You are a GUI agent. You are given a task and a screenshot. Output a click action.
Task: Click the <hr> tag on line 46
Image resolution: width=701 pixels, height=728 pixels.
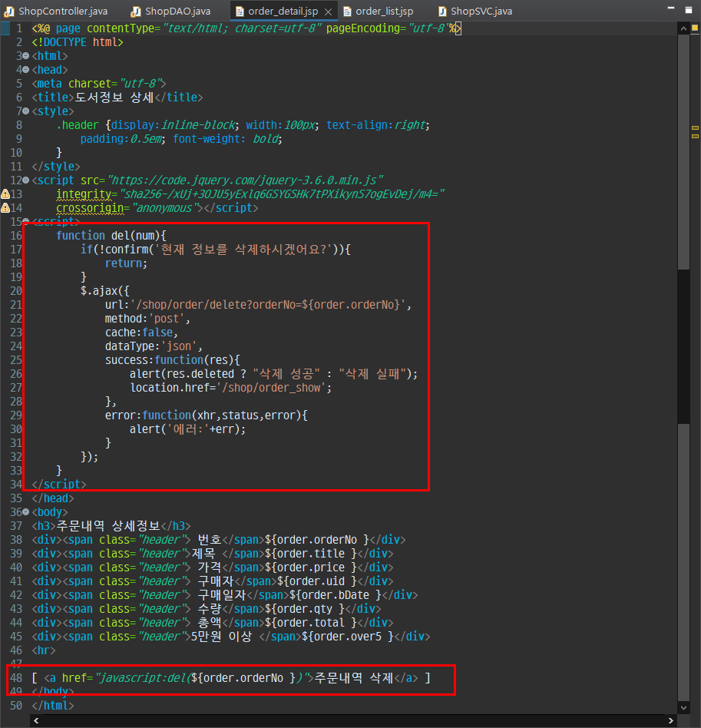[44, 650]
